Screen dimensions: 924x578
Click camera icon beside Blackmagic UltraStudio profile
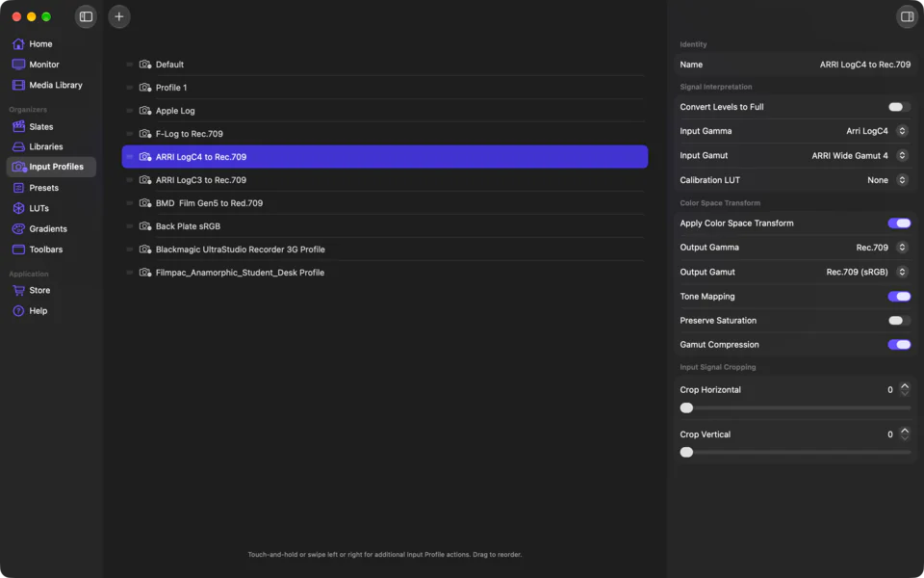point(145,250)
